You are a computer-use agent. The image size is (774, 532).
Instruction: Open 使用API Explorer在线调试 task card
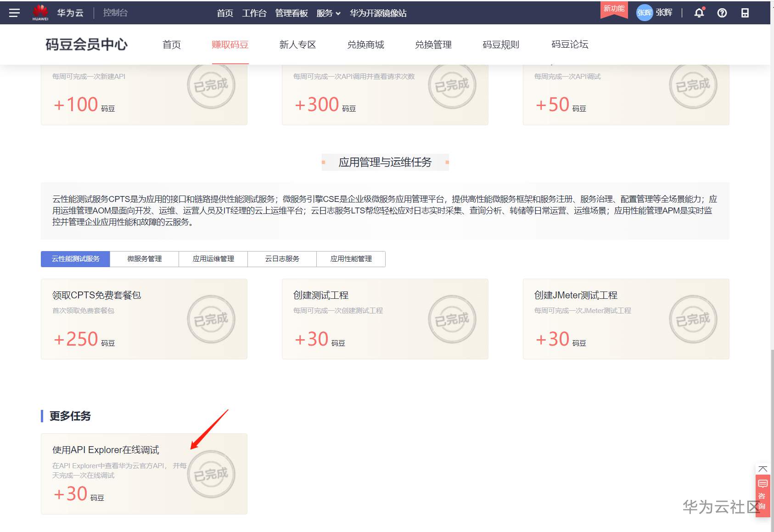coord(144,474)
